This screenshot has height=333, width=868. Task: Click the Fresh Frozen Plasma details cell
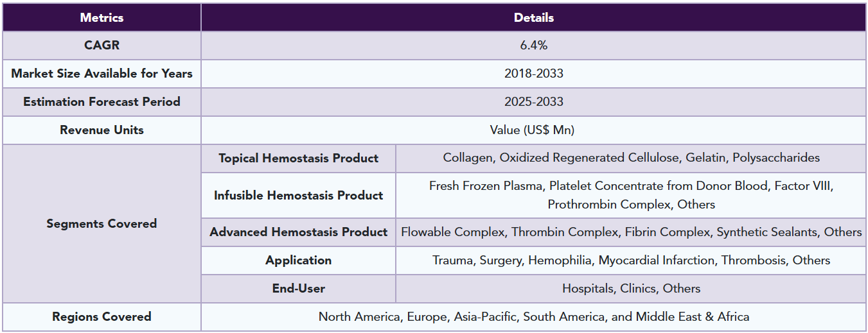631,196
